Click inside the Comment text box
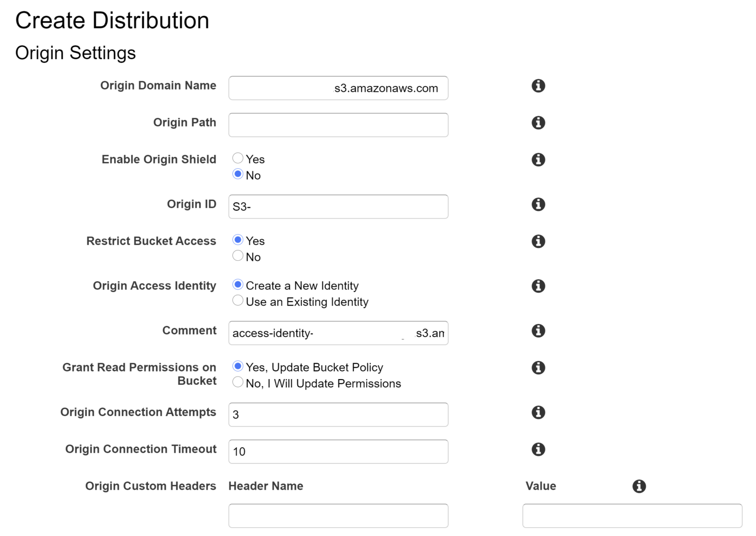Screen dimensions: 756x536 click(338, 333)
